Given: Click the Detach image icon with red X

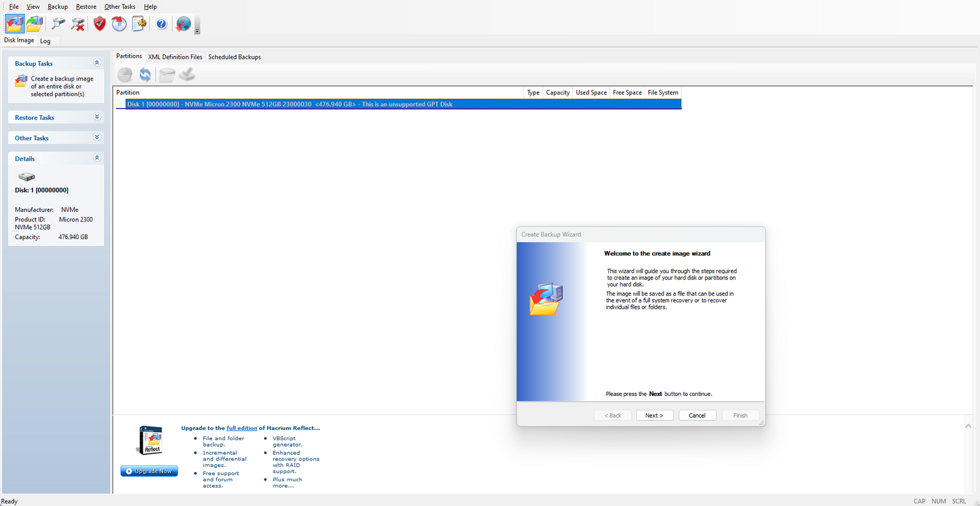Looking at the screenshot, I should coord(78,24).
